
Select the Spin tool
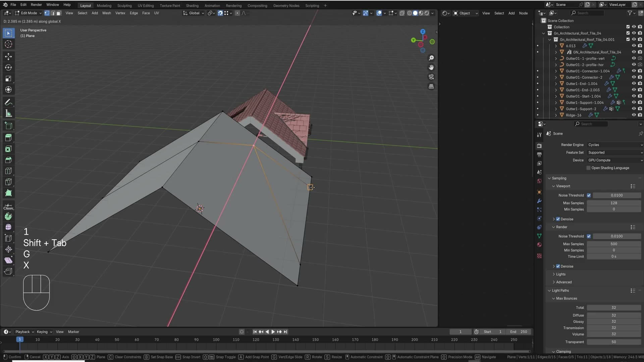8,216
